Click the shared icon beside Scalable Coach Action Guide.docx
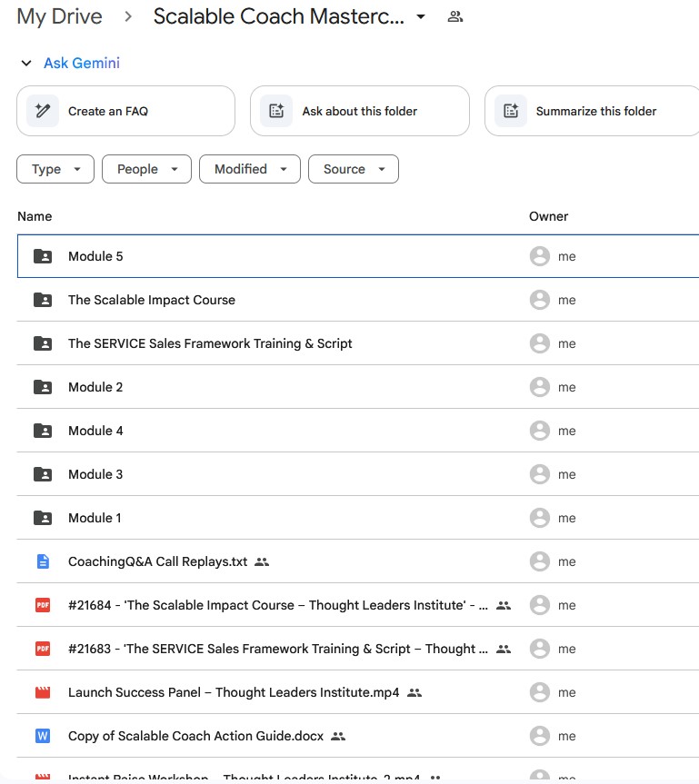The width and height of the screenshot is (699, 784). (338, 737)
